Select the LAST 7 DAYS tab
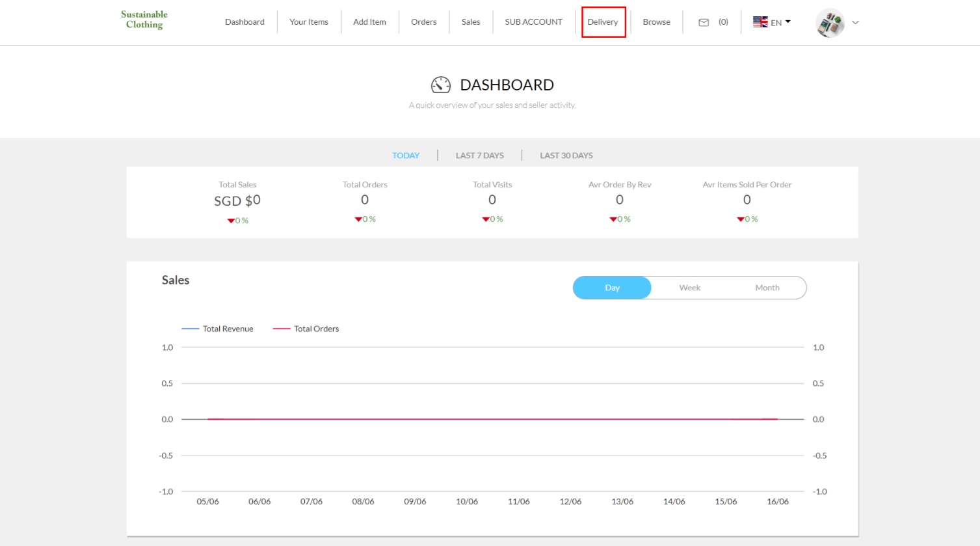This screenshot has width=980, height=546. (x=480, y=156)
